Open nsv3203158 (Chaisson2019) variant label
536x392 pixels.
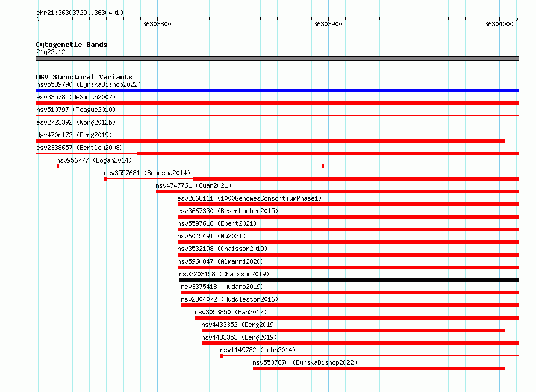pos(224,274)
